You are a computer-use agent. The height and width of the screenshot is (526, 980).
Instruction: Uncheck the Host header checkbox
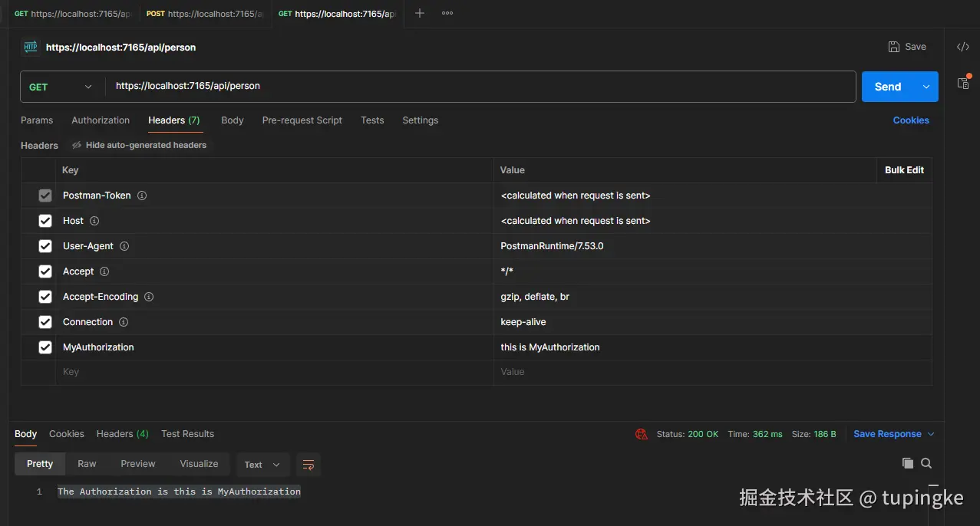point(45,221)
